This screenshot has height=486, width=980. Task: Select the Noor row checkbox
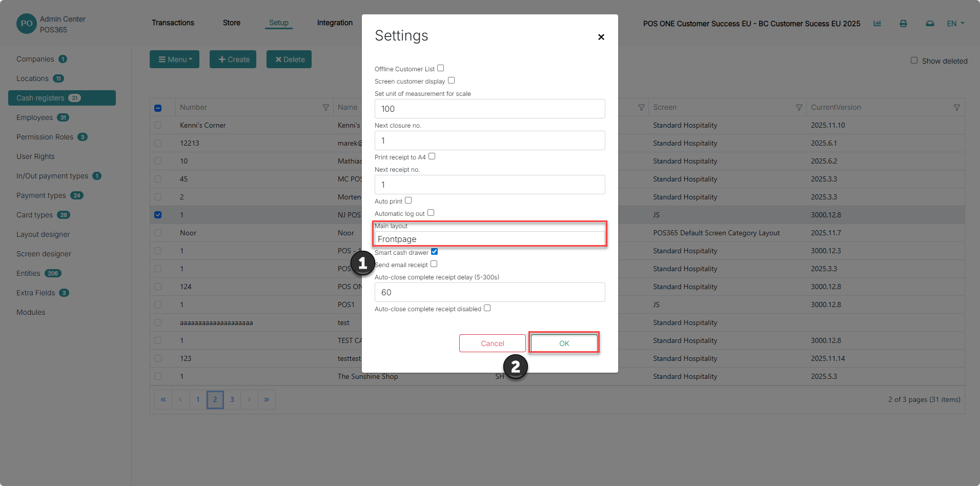pos(158,233)
